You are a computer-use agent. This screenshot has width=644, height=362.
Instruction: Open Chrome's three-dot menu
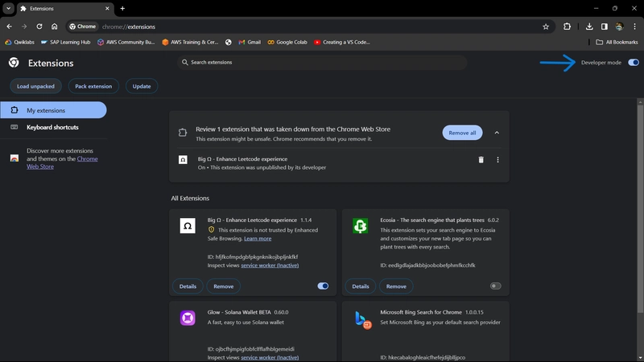tap(634, 27)
